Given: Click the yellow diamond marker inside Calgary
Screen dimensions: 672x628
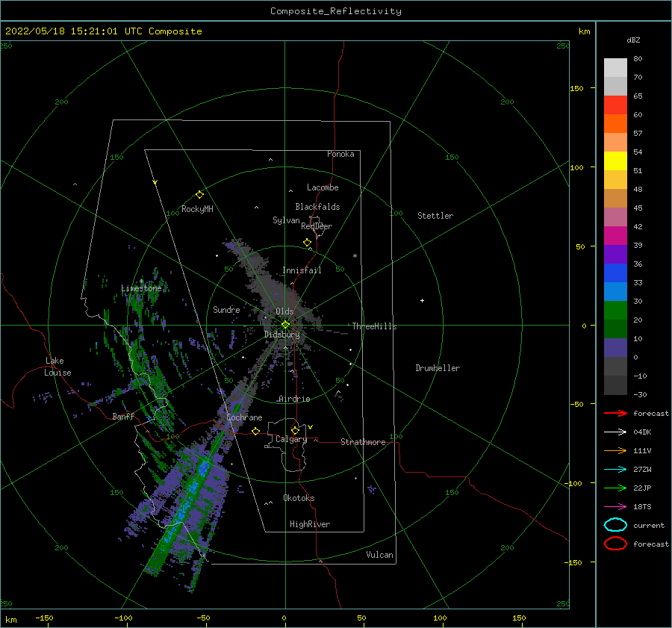Looking at the screenshot, I should click(295, 430).
